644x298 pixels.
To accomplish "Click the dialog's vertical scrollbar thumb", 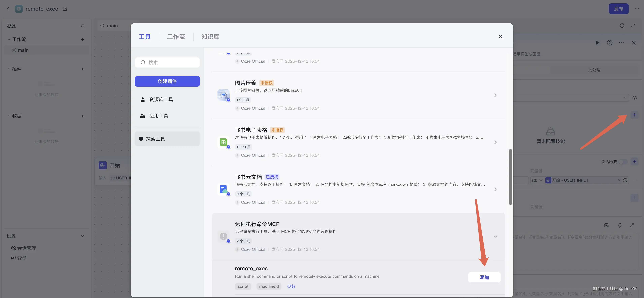I will 510,177.
